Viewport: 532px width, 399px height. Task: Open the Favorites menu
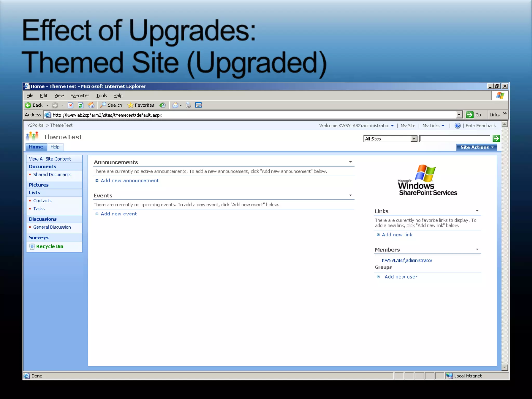80,96
